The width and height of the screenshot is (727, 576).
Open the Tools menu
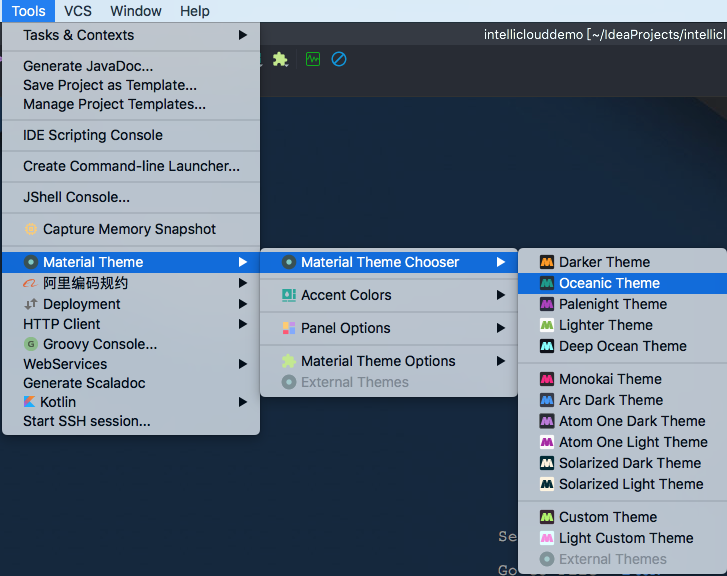click(x=28, y=11)
